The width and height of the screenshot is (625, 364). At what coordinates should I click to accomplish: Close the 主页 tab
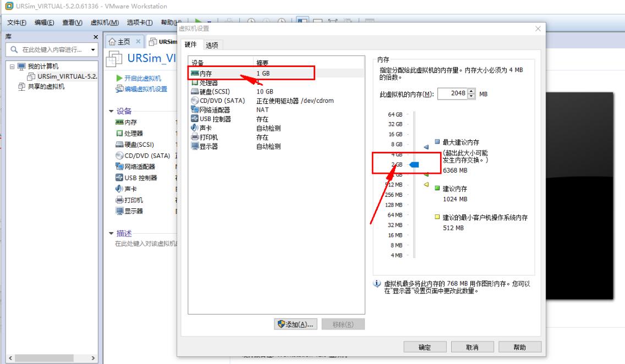[138, 41]
